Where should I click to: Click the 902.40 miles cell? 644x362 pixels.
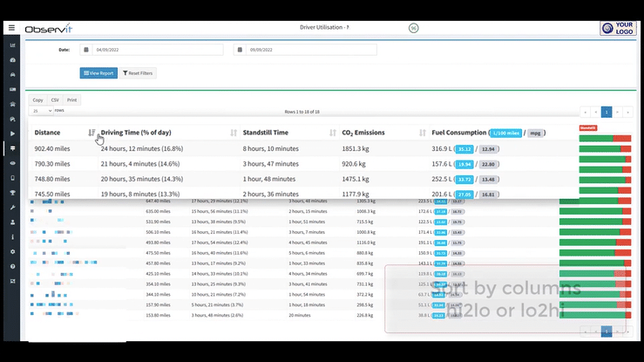(x=52, y=149)
